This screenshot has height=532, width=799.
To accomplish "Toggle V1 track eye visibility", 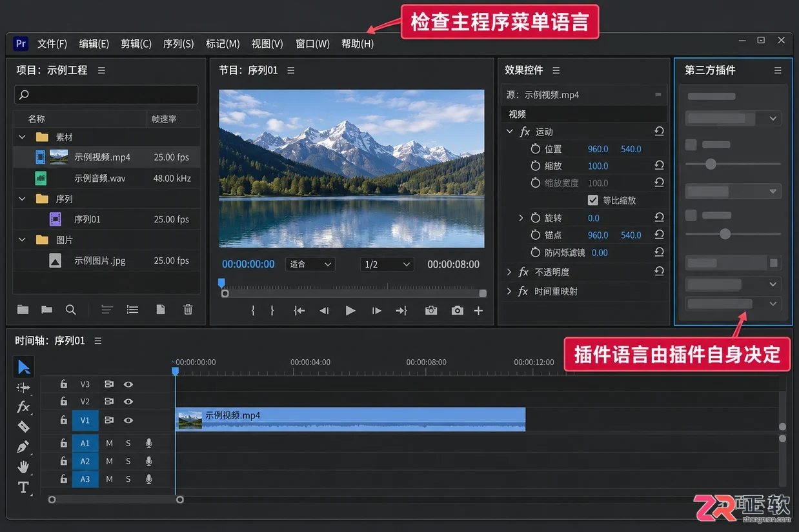I will [x=128, y=420].
